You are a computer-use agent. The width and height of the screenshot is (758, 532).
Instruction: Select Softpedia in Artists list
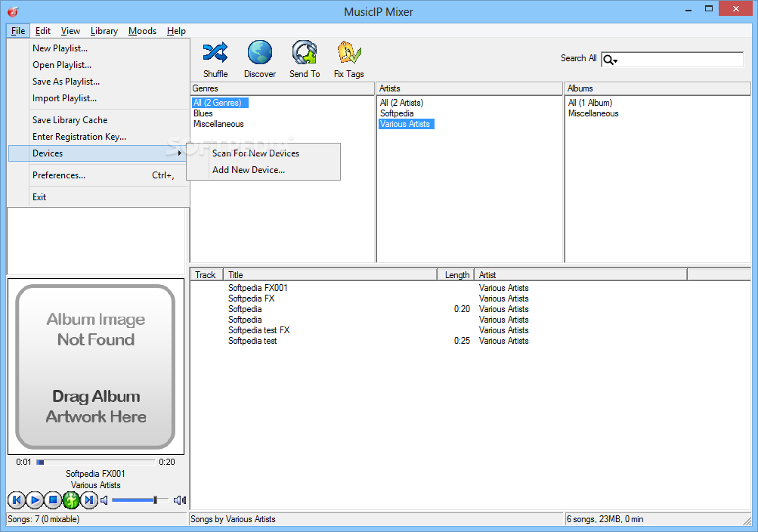pyautogui.click(x=397, y=113)
